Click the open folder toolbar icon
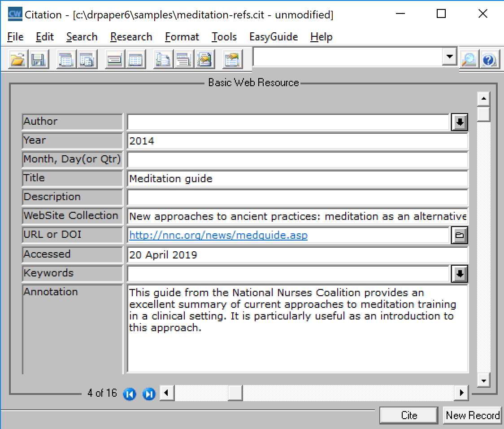Image resolution: width=504 pixels, height=429 pixels. [18, 60]
